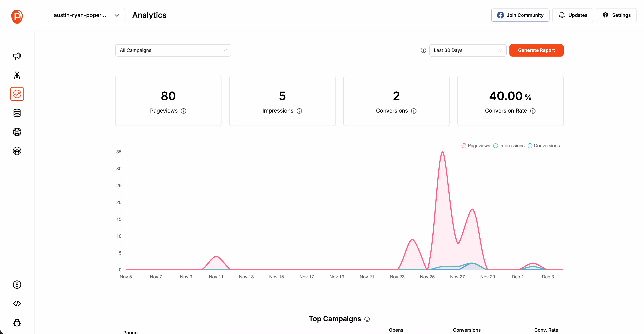Toggle the Impressions series in the chart legend
Viewport: 644px width, 334px height.
pos(509,145)
